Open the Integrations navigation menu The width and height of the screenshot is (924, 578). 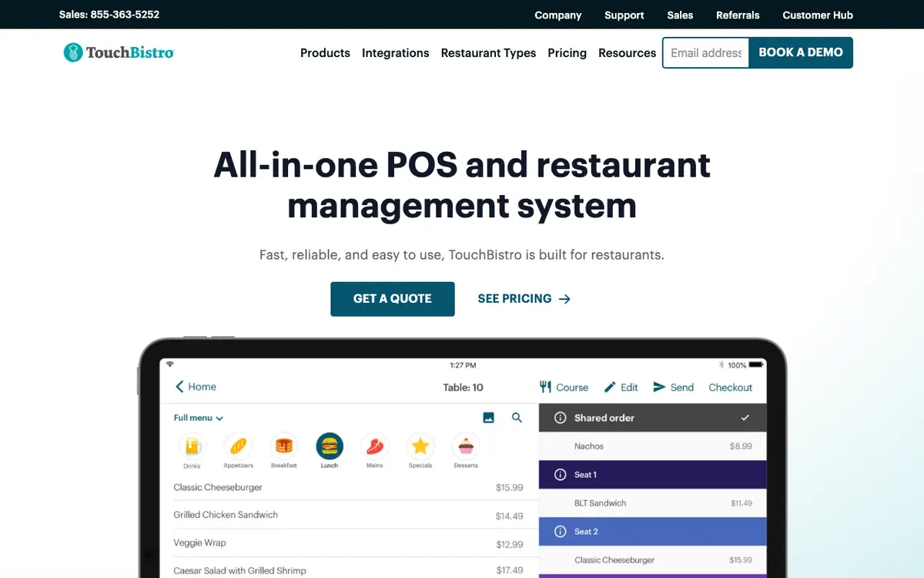pos(396,53)
